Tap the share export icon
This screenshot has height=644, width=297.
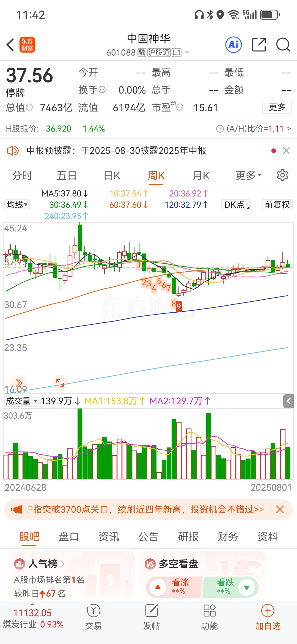point(259,45)
